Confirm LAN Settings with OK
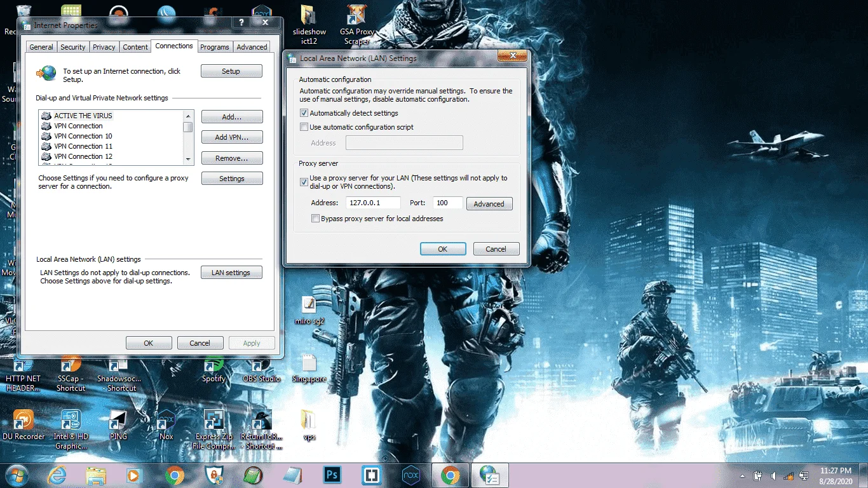This screenshot has width=868, height=488. (443, 249)
